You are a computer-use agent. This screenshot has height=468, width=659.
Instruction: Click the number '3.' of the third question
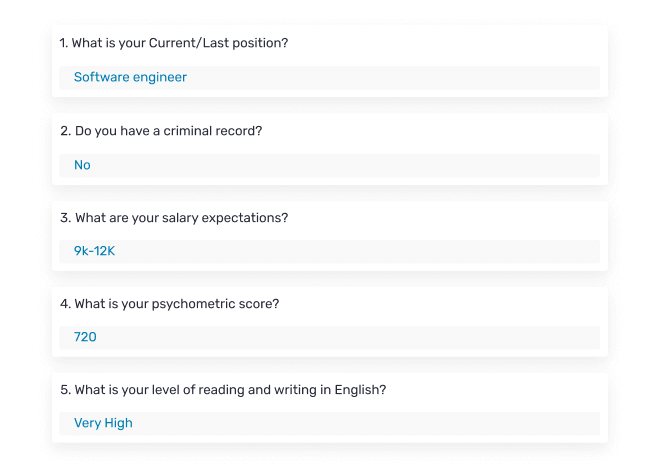click(x=65, y=217)
